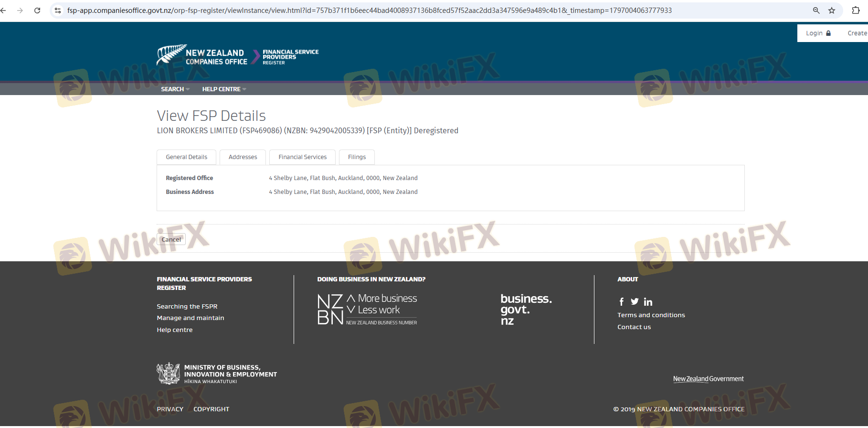Reload the page with refresh icon

37,11
